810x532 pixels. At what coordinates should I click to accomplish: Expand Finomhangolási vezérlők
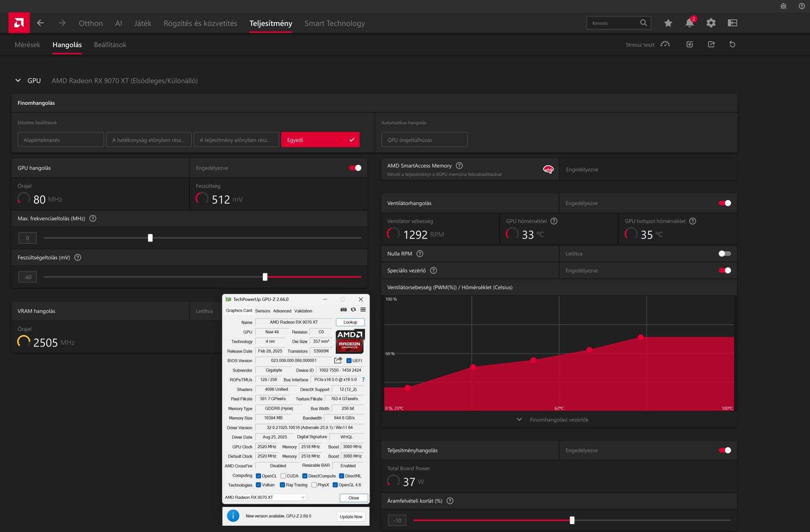(x=554, y=420)
